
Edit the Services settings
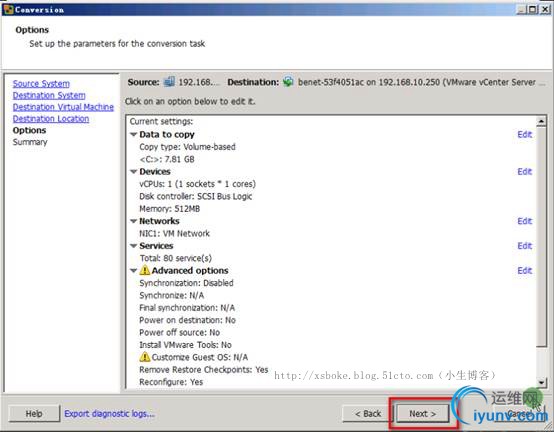click(x=525, y=245)
